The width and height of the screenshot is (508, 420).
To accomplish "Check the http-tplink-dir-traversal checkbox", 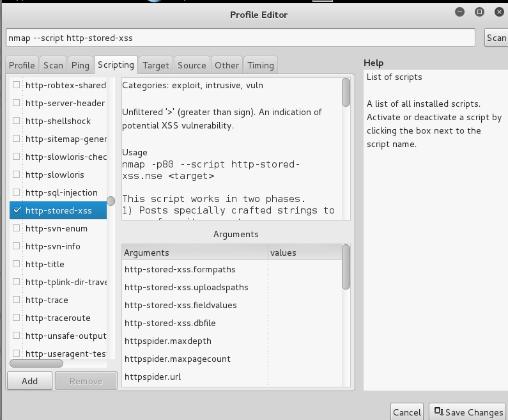I will click(16, 282).
